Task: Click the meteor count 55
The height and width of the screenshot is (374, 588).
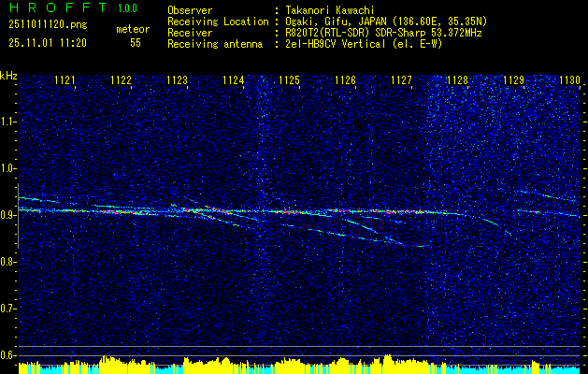Action: click(x=136, y=43)
